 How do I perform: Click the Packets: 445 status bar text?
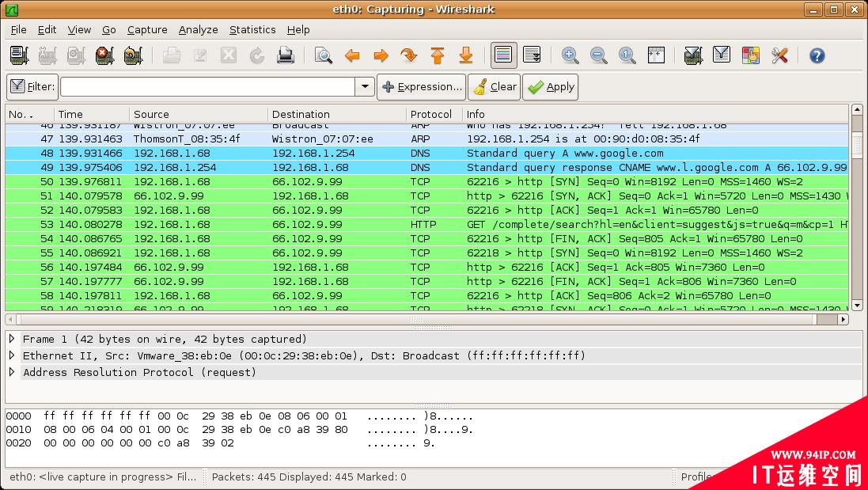coord(309,477)
